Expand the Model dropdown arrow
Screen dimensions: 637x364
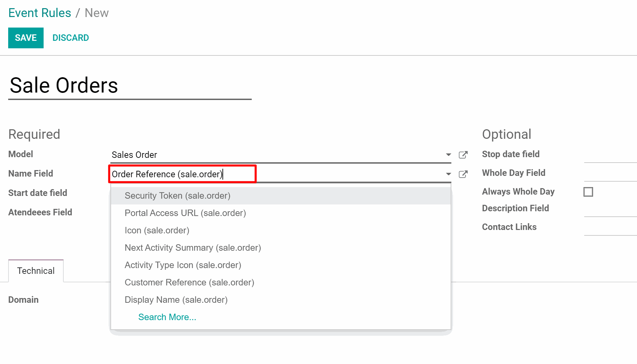[x=448, y=155]
